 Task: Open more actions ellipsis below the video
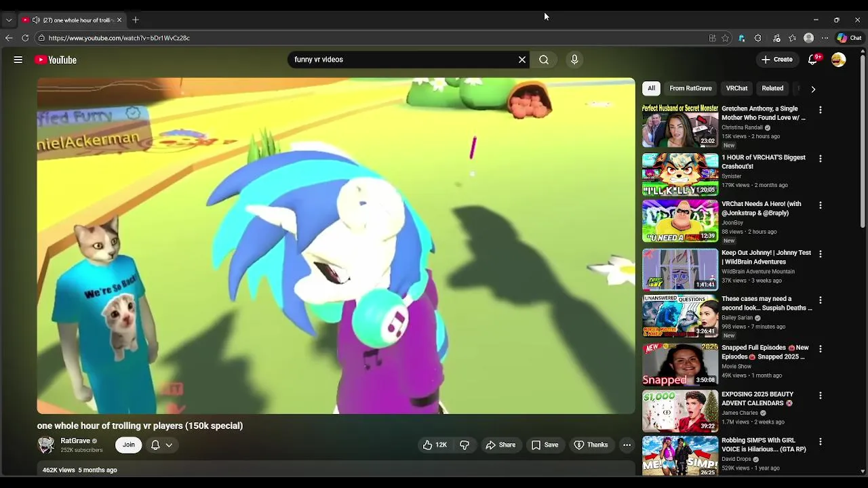627,445
